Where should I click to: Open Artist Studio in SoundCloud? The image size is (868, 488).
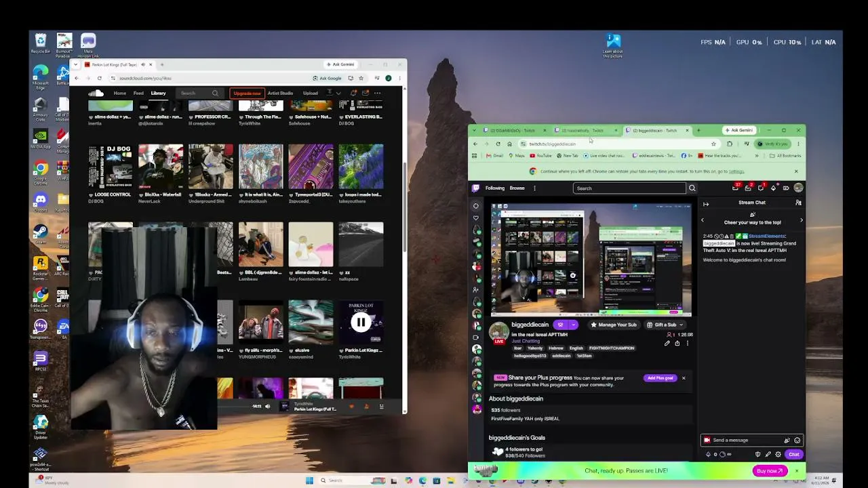point(280,93)
